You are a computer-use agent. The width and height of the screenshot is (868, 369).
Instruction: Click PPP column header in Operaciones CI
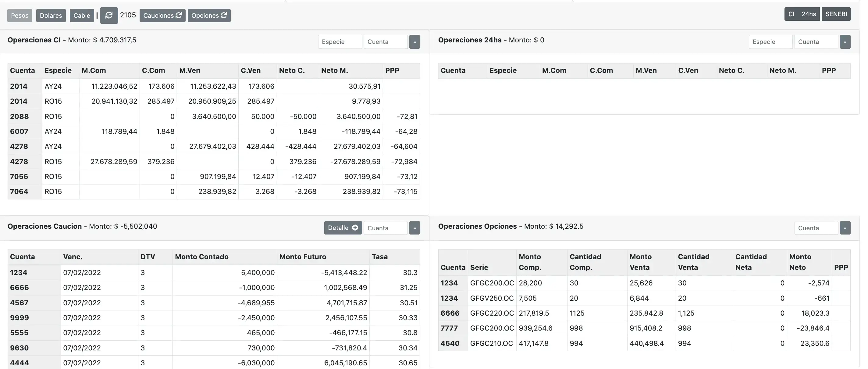392,70
